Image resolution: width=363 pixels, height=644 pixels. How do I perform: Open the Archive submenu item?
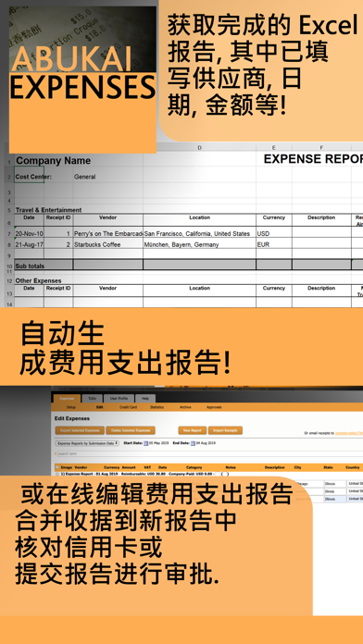[185, 407]
